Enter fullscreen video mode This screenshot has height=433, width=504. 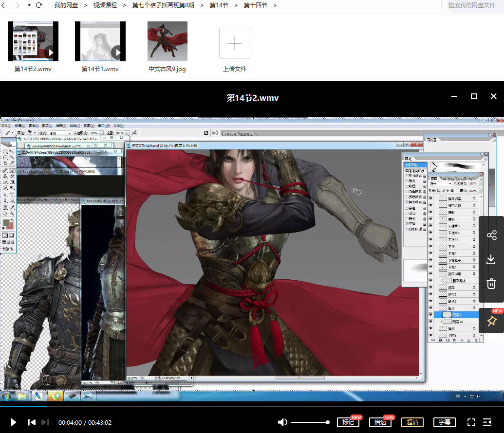pyautogui.click(x=471, y=422)
